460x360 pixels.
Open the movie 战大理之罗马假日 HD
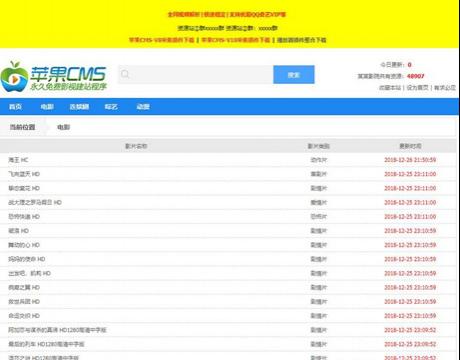[35, 202]
